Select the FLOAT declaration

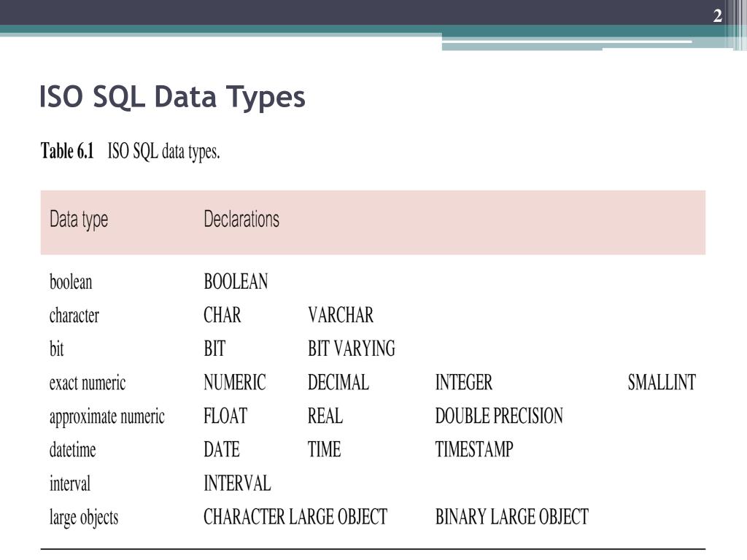click(225, 416)
